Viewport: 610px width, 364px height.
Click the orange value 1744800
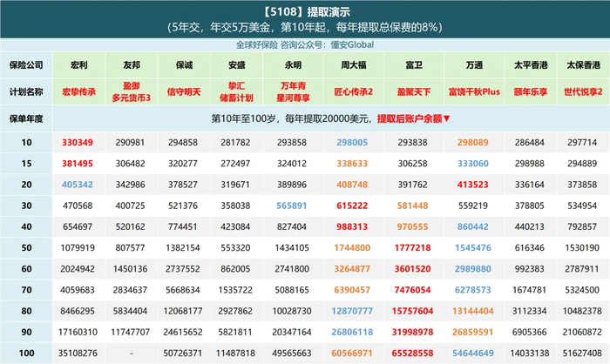point(352,247)
